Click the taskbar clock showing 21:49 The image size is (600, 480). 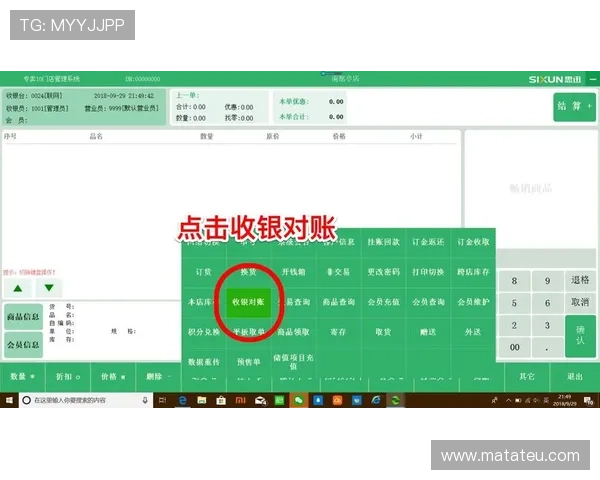(565, 400)
